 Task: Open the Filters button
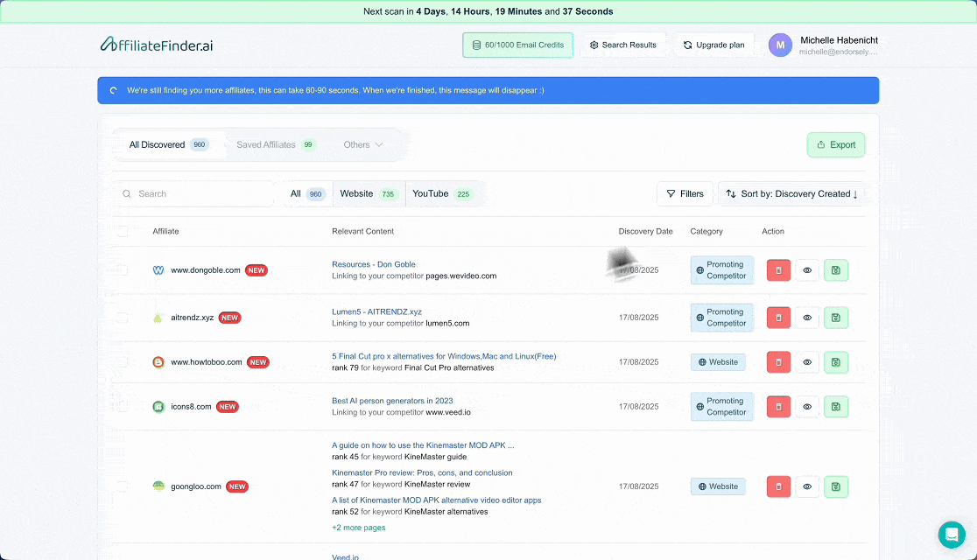click(685, 193)
